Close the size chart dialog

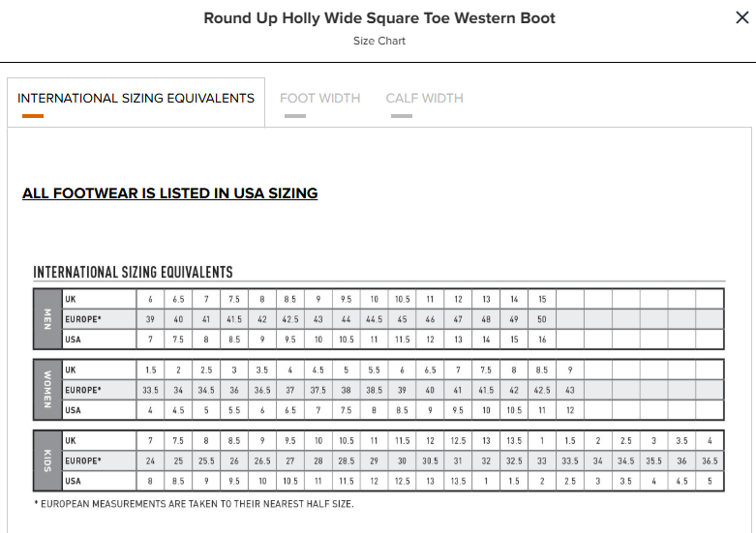pyautogui.click(x=742, y=17)
